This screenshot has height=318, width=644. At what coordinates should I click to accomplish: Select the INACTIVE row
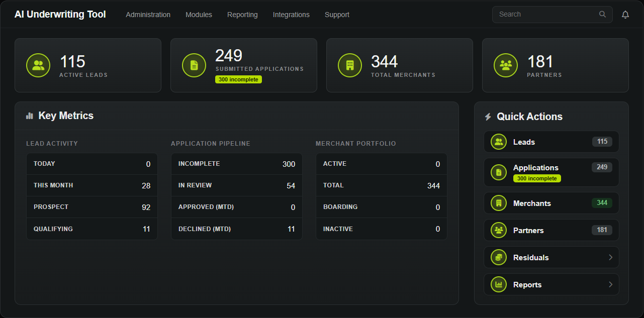pyautogui.click(x=382, y=229)
